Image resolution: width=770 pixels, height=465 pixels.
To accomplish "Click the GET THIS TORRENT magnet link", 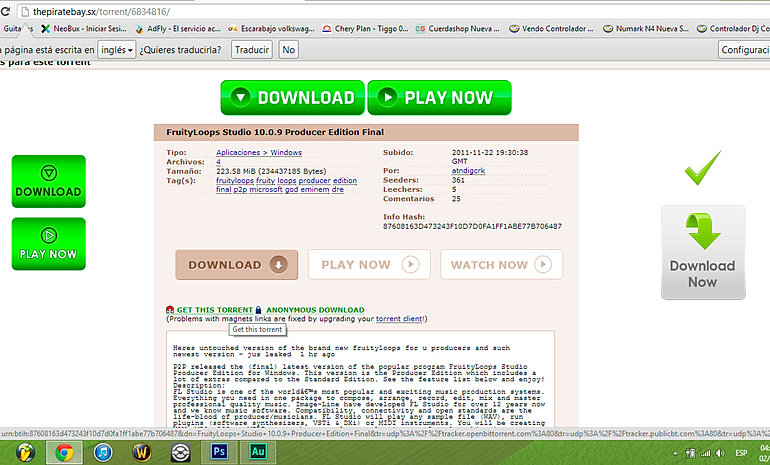I will tap(215, 310).
